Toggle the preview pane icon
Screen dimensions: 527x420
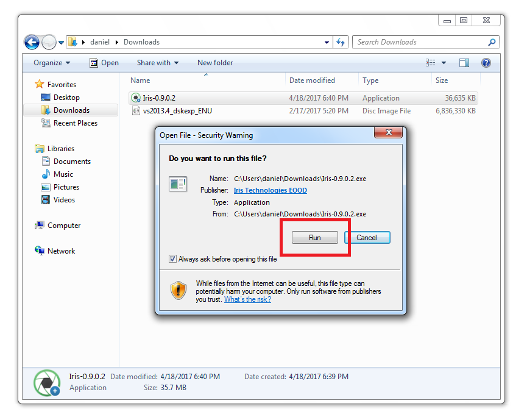pos(464,63)
